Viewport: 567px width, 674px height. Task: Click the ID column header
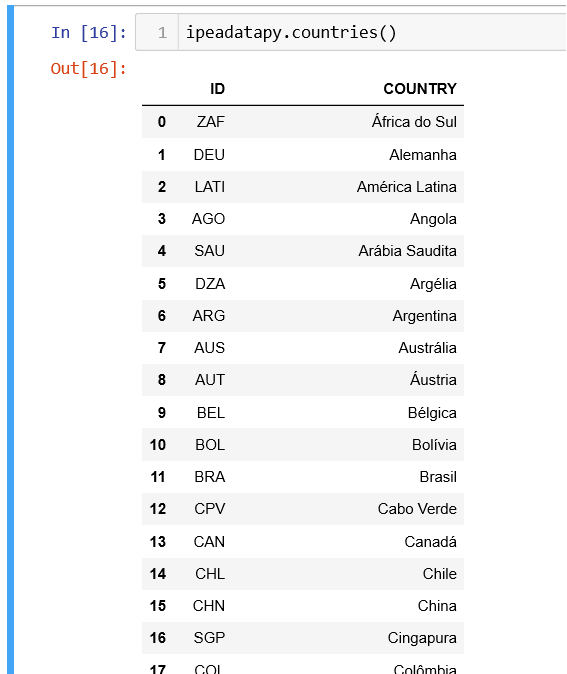[218, 89]
